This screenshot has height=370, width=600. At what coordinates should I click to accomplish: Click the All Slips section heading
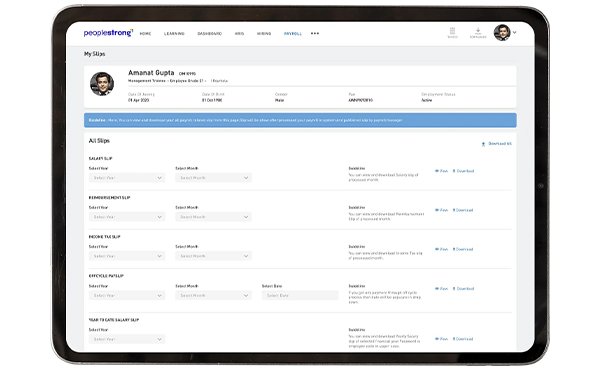tap(99, 141)
